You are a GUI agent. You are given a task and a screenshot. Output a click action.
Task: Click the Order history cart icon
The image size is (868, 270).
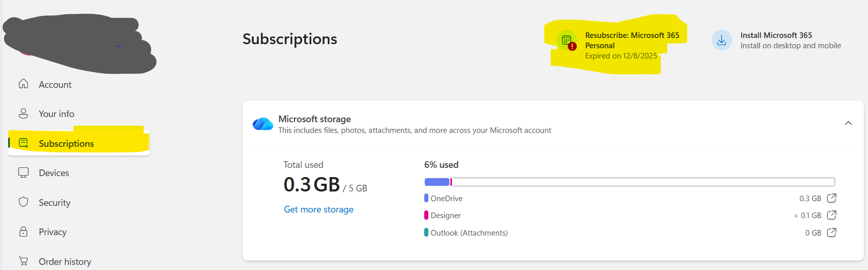point(24,261)
